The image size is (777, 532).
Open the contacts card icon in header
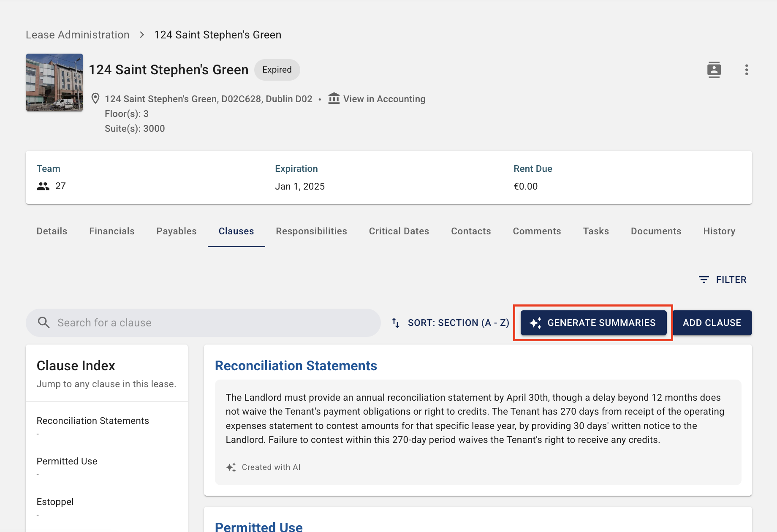tap(714, 70)
